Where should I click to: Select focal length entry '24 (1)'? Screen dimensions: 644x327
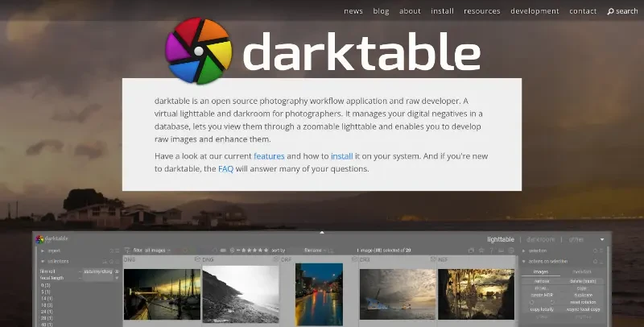coord(47,312)
